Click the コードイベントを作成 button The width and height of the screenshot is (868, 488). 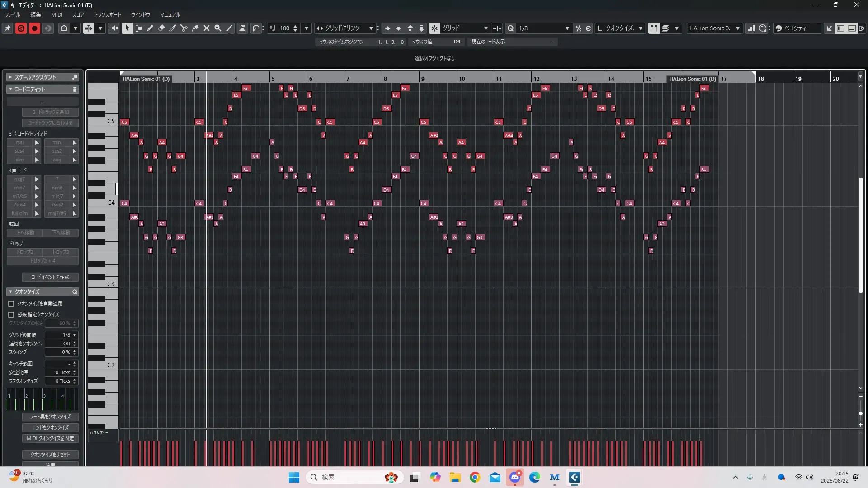pyautogui.click(x=50, y=277)
